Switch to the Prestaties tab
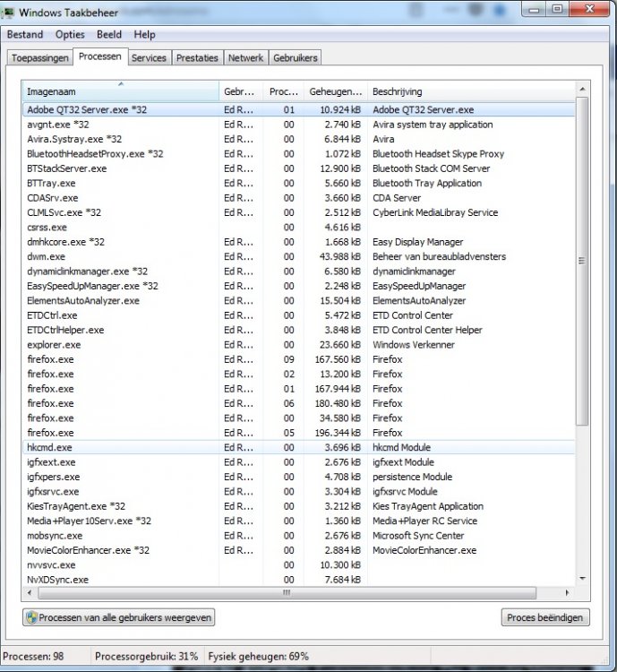 (x=197, y=57)
